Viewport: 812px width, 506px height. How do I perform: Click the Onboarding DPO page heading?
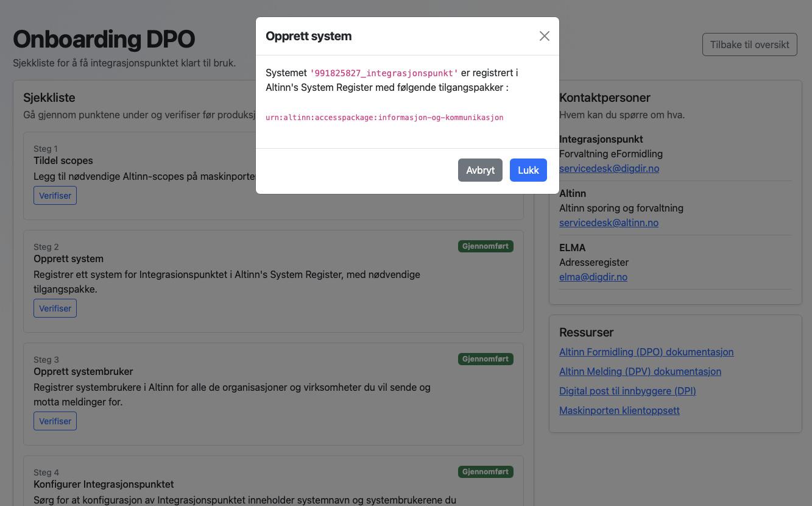click(x=104, y=40)
